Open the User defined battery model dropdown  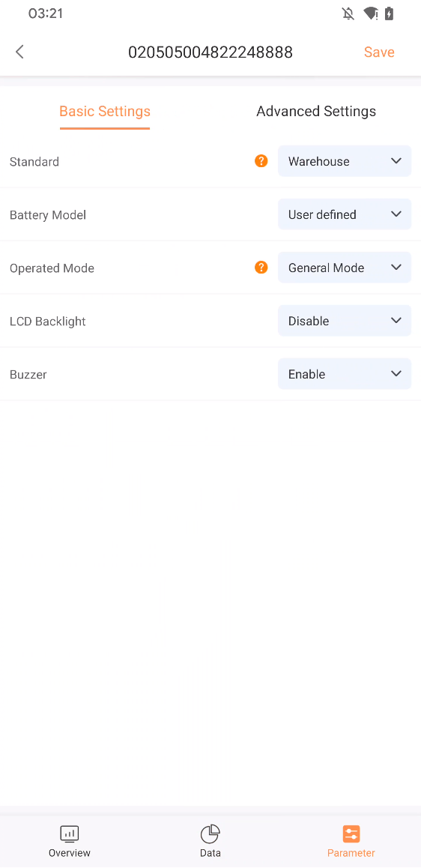[345, 214]
